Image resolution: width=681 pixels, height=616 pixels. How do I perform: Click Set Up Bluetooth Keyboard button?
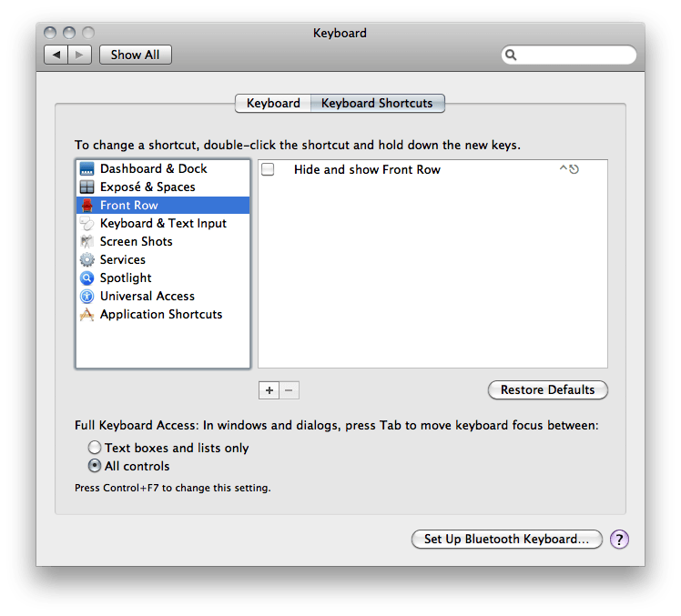(x=506, y=540)
